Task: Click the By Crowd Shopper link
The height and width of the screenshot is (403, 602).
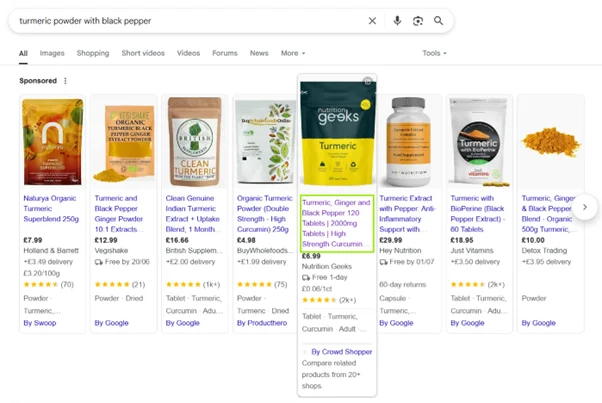Action: coord(342,352)
